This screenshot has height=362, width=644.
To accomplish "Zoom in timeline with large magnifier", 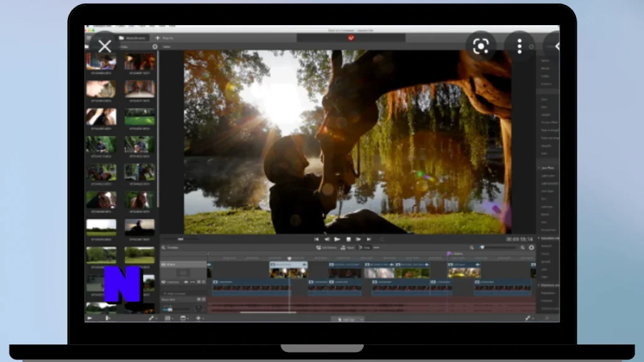I will (x=523, y=248).
